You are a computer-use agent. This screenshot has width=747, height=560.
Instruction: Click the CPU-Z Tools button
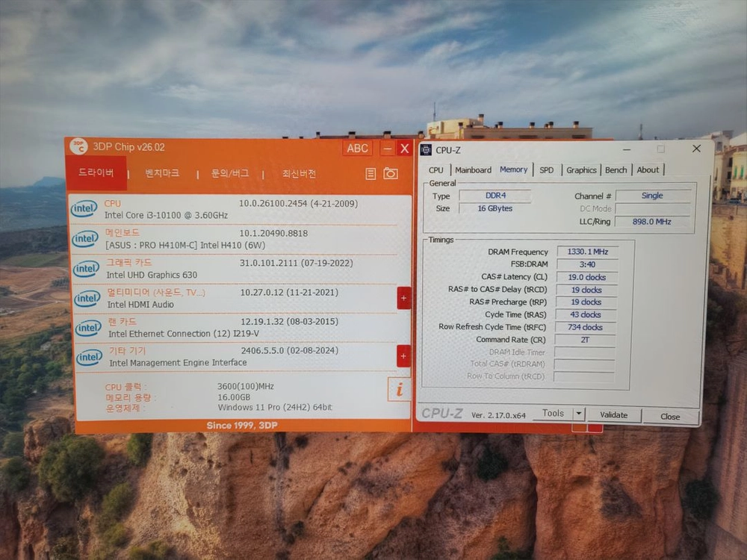coord(553,414)
